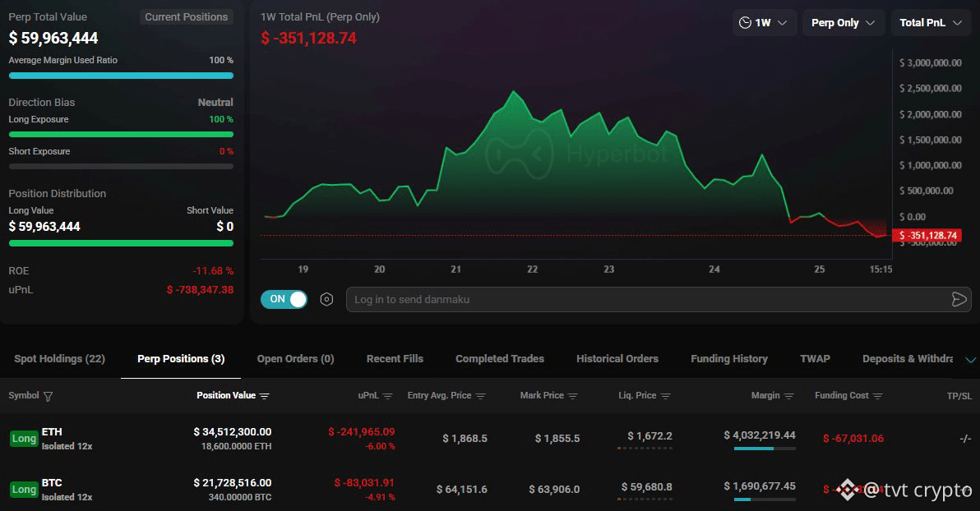Click the ETH margin usage bar

(765, 449)
